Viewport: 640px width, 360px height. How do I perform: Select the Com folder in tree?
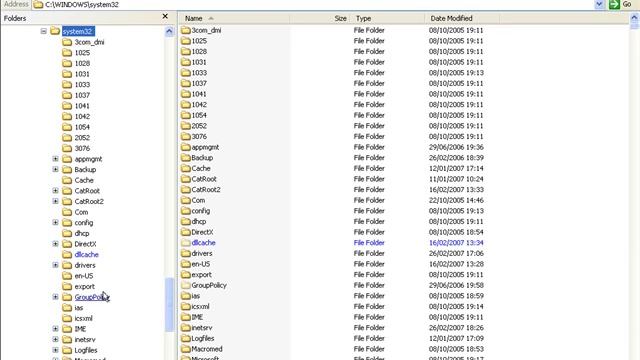point(81,212)
